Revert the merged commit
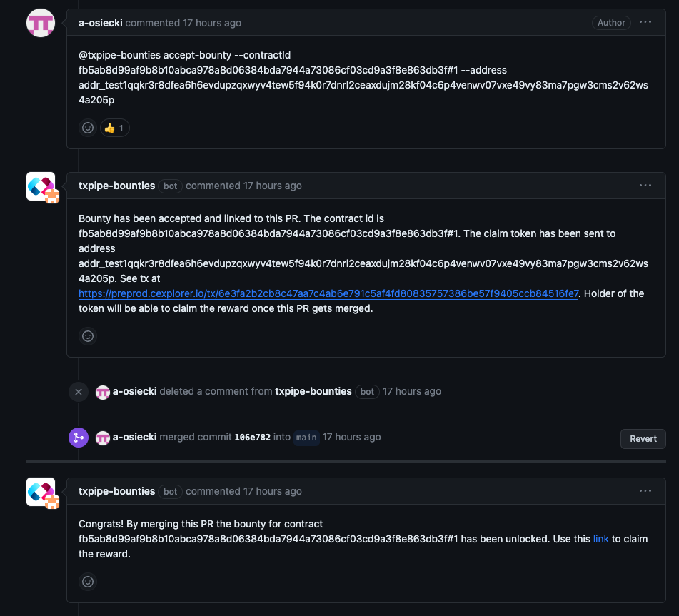The image size is (679, 616). (x=643, y=438)
